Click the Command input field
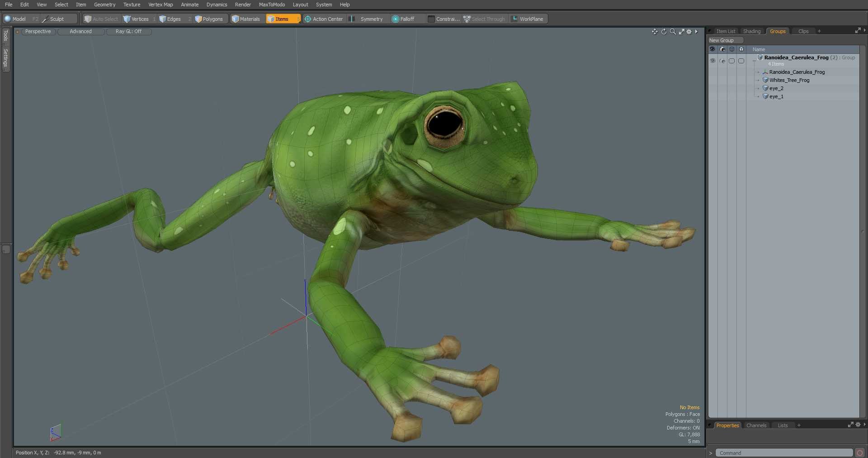Screen dimensions: 868x458 784,453
